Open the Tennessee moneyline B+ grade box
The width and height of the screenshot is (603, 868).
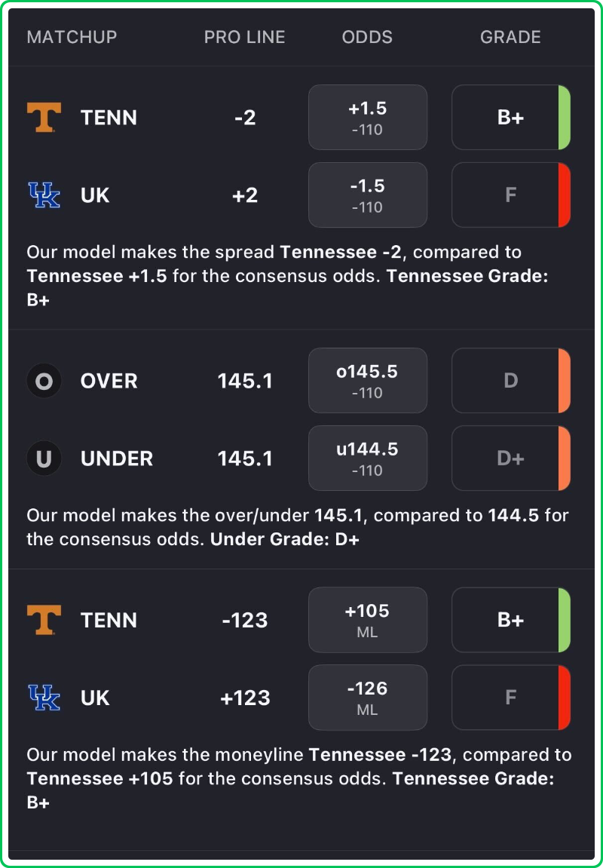pos(510,620)
